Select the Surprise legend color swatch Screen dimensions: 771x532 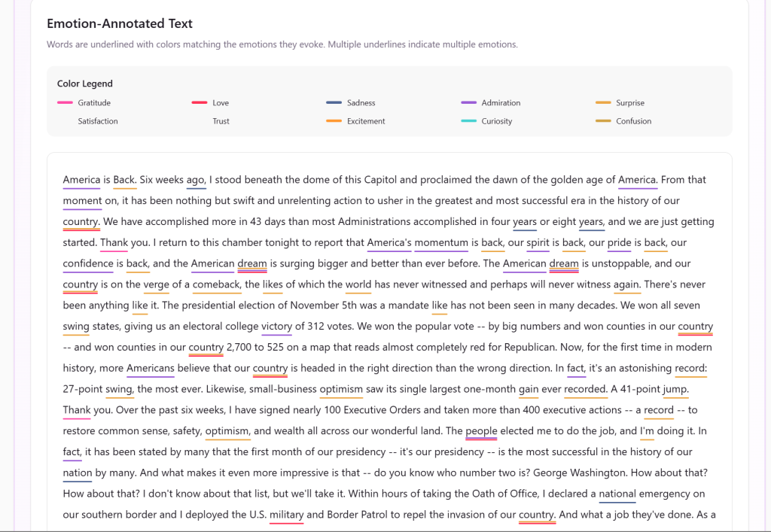pos(602,102)
